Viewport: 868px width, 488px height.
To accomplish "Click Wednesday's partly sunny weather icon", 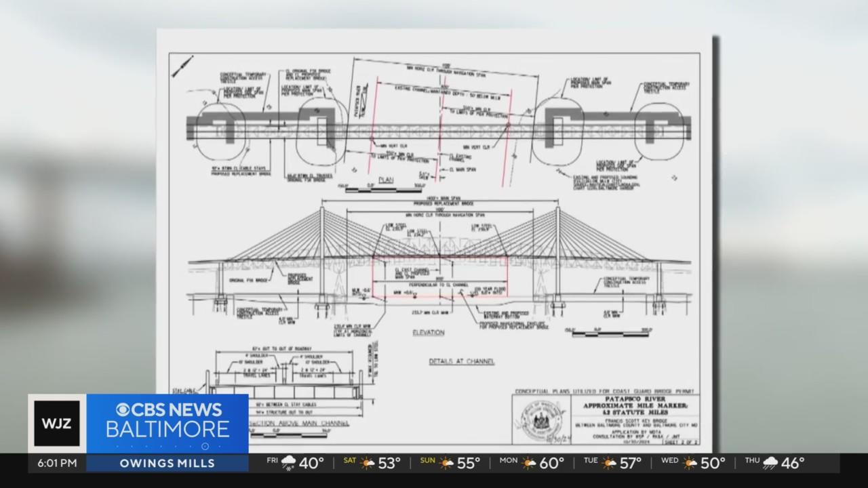I will 690,464.
